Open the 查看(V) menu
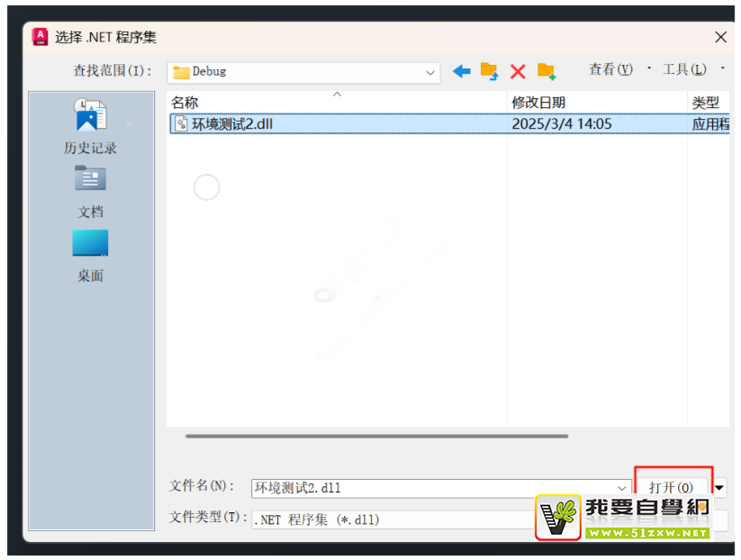The image size is (741, 560). pyautogui.click(x=610, y=70)
